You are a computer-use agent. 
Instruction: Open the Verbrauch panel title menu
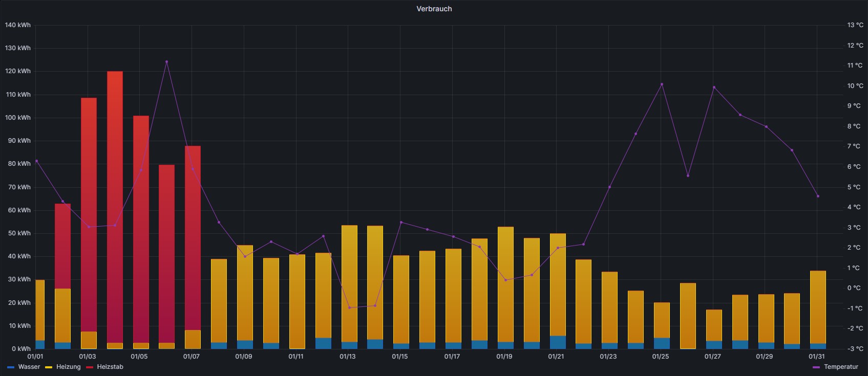(x=434, y=9)
